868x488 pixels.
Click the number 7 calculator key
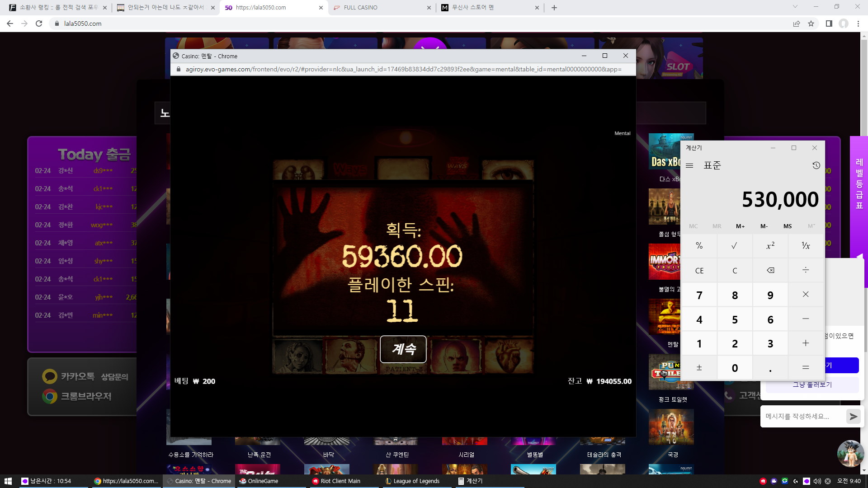[x=699, y=295]
